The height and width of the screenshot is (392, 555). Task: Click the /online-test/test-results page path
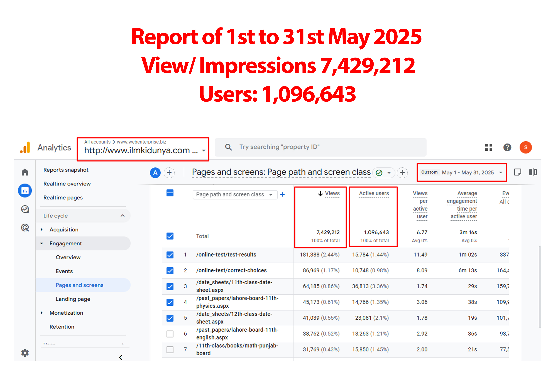click(x=226, y=255)
